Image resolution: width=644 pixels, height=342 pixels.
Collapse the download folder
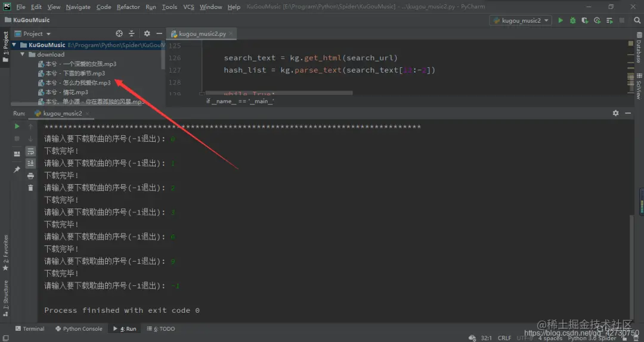23,54
